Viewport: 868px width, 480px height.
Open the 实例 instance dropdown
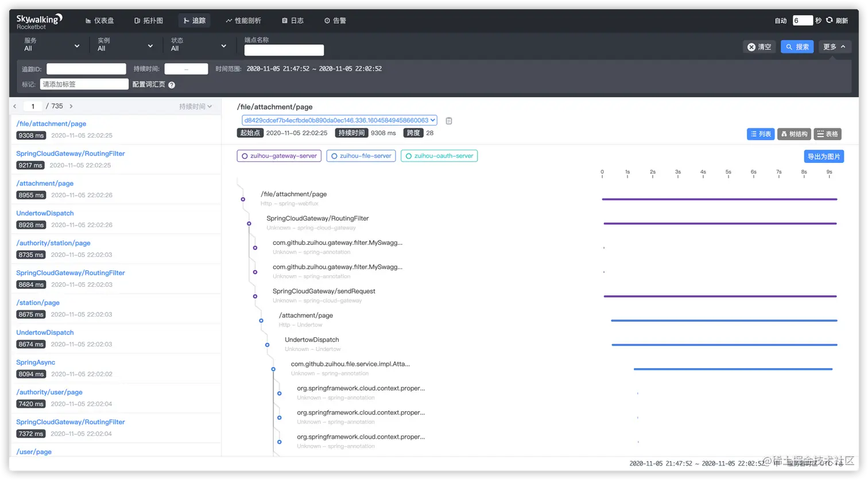coord(125,45)
